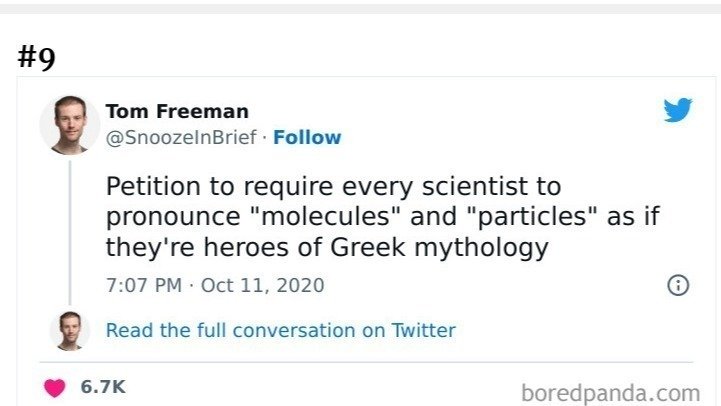Click the boredpanda.com watermark
This screenshot has width=721, height=406.
pyautogui.click(x=610, y=391)
